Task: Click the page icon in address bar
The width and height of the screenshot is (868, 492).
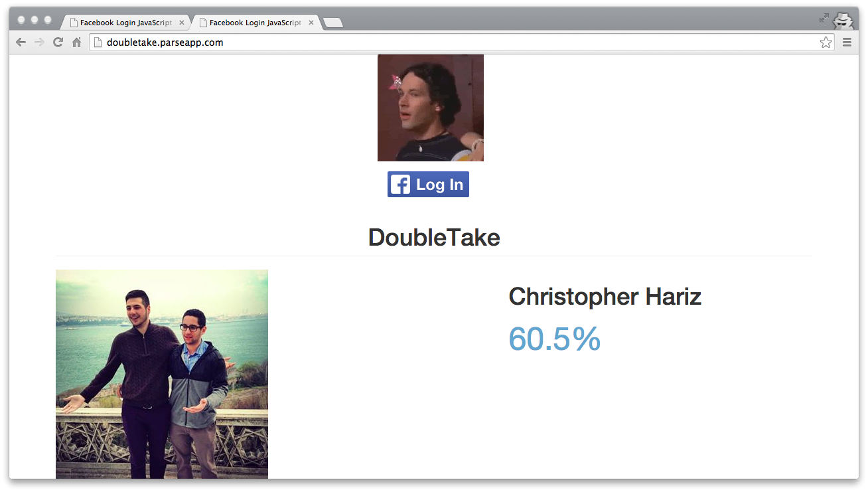Action: click(98, 42)
